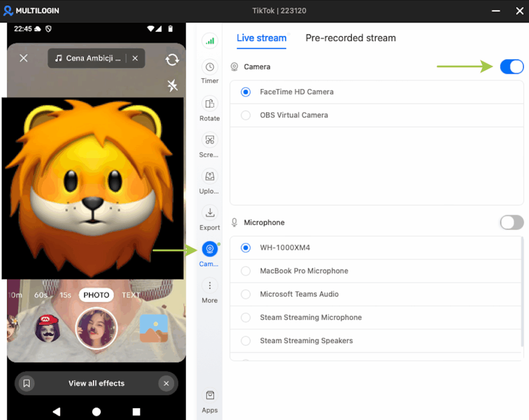Screen dimensions: 529x420
Task: Tap the selected dog-face effect shutter
Action: pos(97,328)
